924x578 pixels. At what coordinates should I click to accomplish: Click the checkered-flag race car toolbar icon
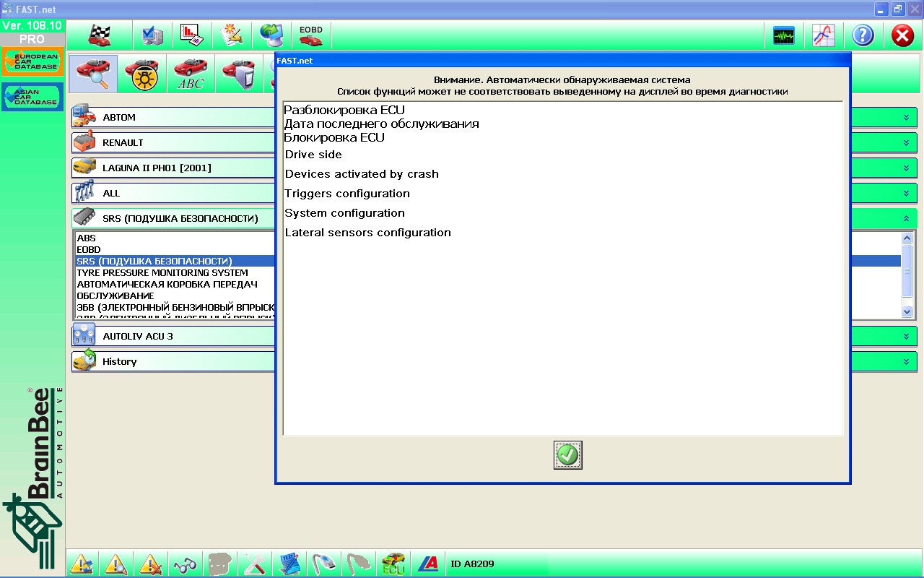(x=99, y=35)
